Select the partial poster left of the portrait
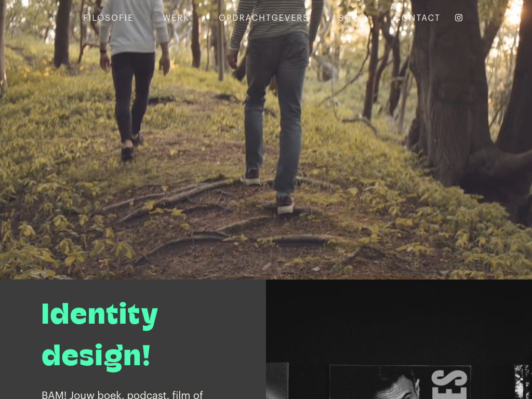 (x=277, y=381)
